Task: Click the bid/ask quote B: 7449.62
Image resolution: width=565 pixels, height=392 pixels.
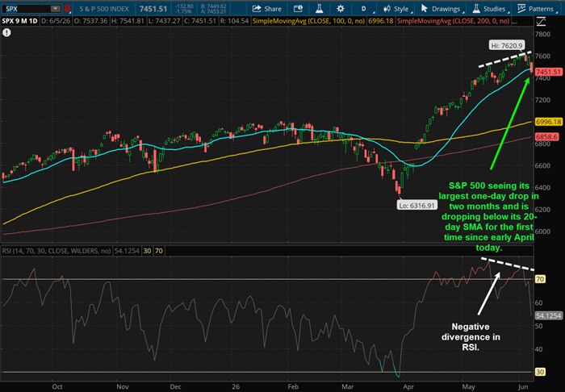Action: coord(213,6)
